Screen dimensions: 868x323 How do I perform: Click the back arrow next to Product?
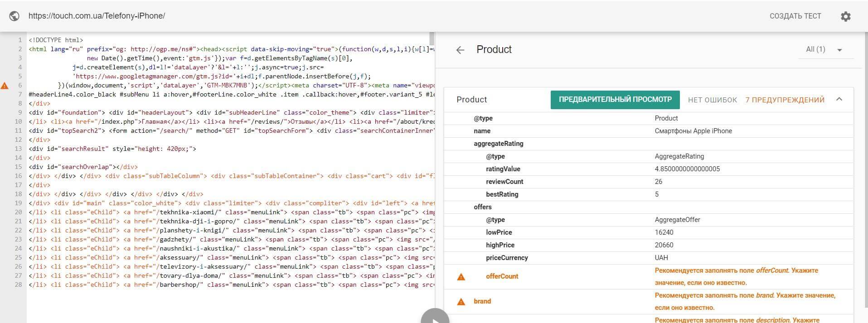(x=460, y=50)
